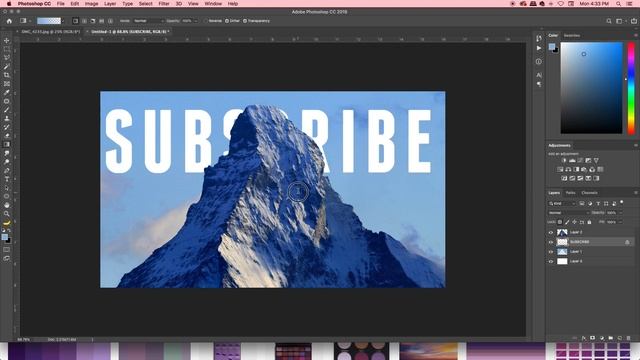Viewport: 640px width, 360px height.
Task: Lock all on the layer
Action: [589, 222]
